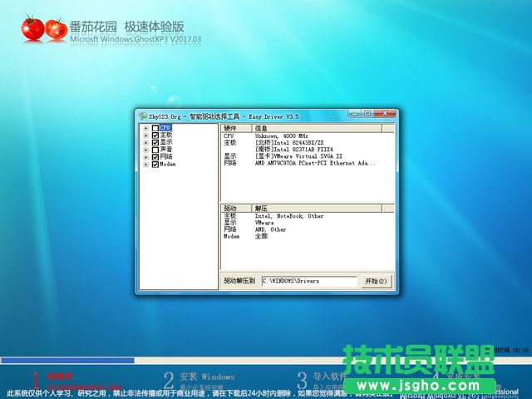Maximize the Easy Driver window
This screenshot has height=399, width=532.
tap(367, 113)
